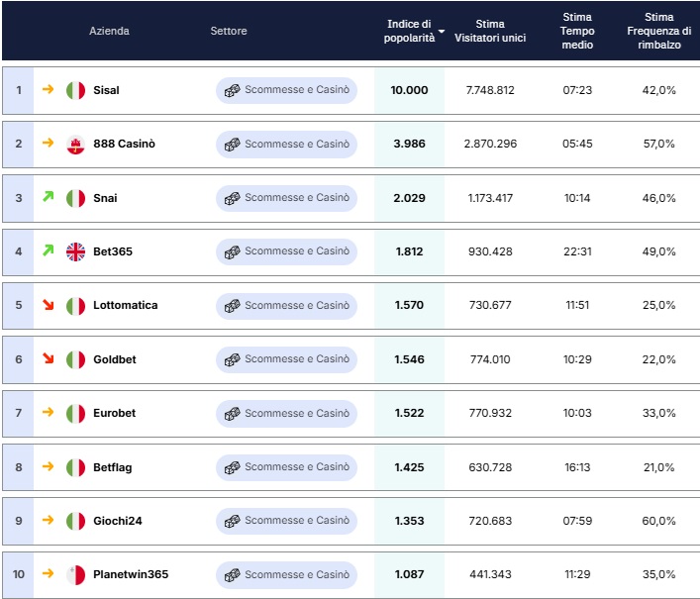Screen dimensions: 700x599
Task: Select Scommesse e Casinò tag in 888 Casinò row
Action: (x=286, y=145)
